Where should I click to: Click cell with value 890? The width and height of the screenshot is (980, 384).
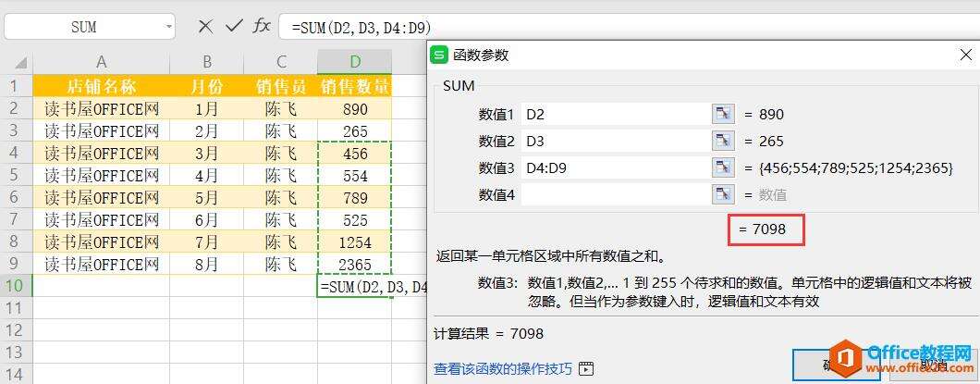[x=355, y=108]
